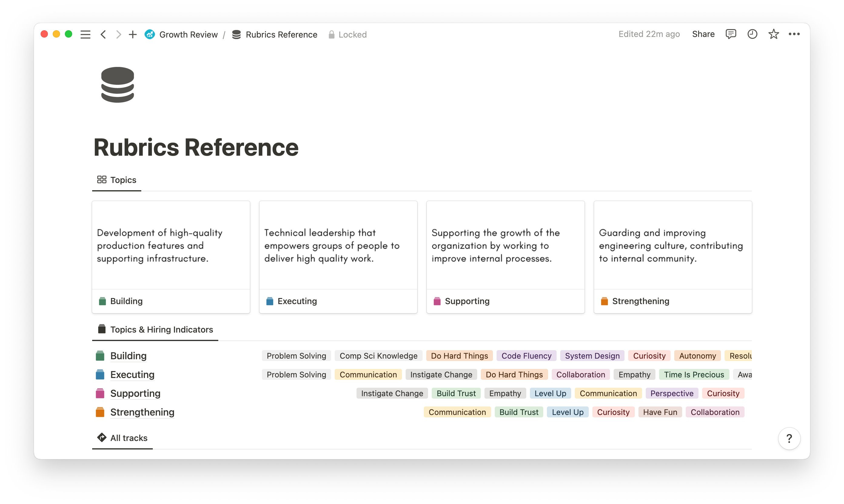844x504 pixels.
Task: Click the Perspective tag
Action: pos(672,393)
